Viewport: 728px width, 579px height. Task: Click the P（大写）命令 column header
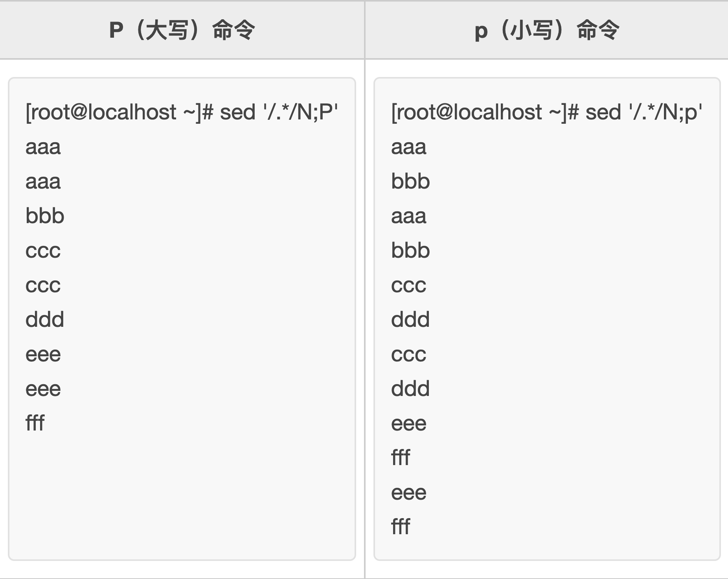pos(182,30)
